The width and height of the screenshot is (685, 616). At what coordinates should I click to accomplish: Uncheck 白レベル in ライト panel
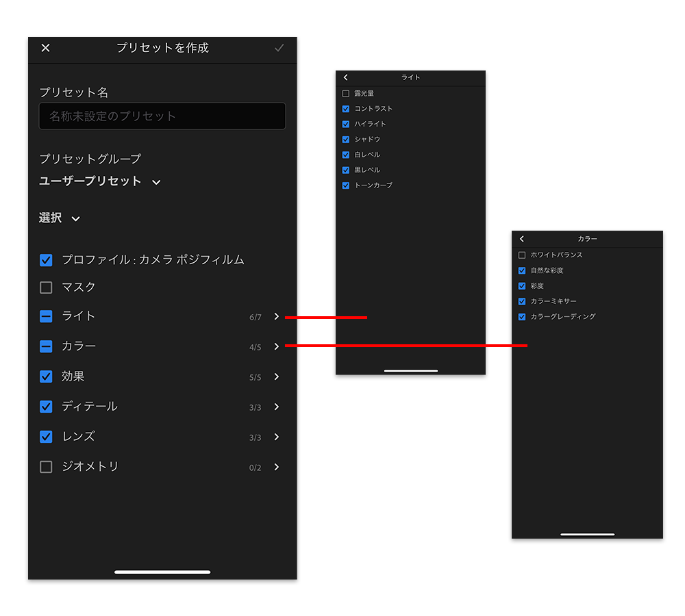click(x=345, y=155)
